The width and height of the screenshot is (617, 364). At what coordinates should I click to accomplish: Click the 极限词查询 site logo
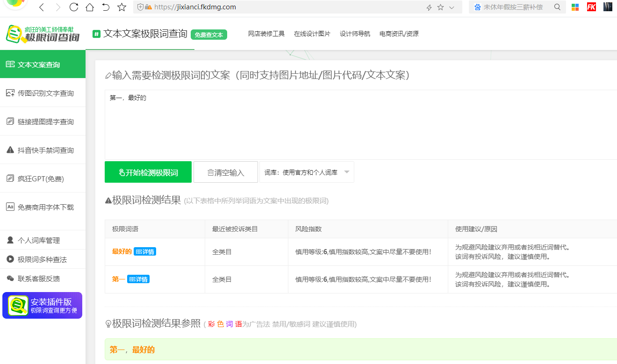pyautogui.click(x=43, y=34)
